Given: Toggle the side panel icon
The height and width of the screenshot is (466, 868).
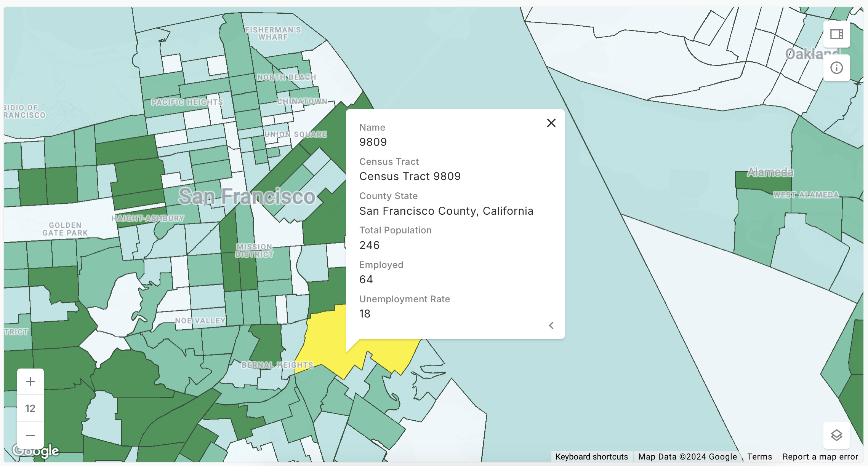Looking at the screenshot, I should click(x=836, y=34).
